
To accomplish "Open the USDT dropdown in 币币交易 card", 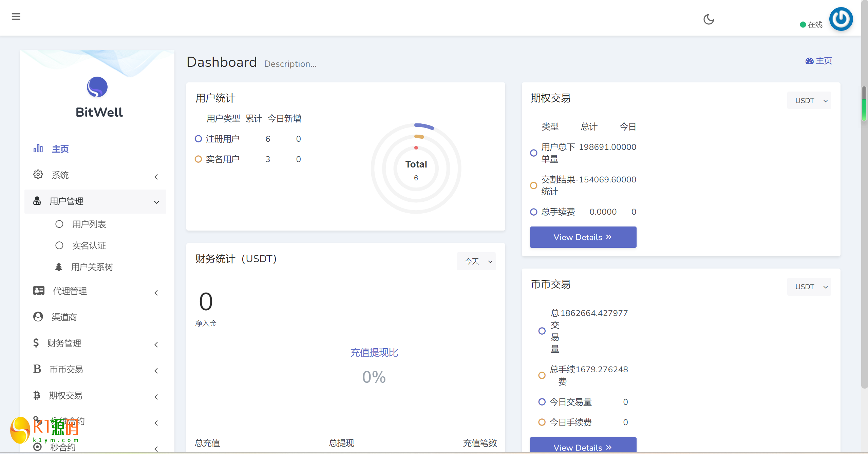I will click(809, 287).
